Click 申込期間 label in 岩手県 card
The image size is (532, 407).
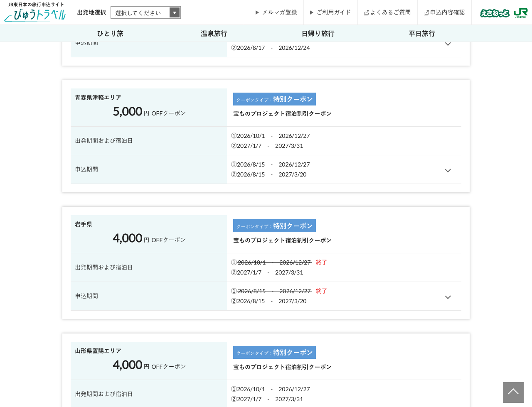click(86, 296)
